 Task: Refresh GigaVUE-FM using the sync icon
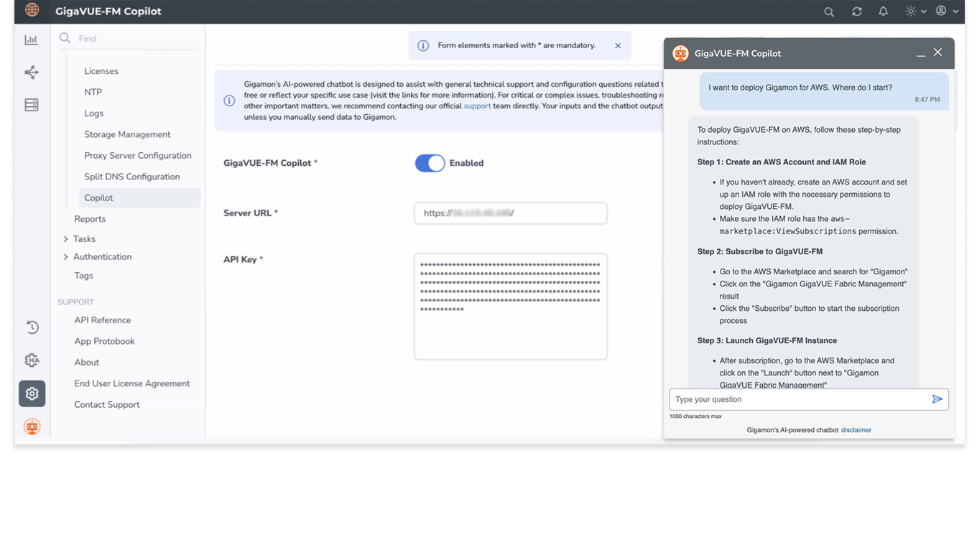pos(856,11)
